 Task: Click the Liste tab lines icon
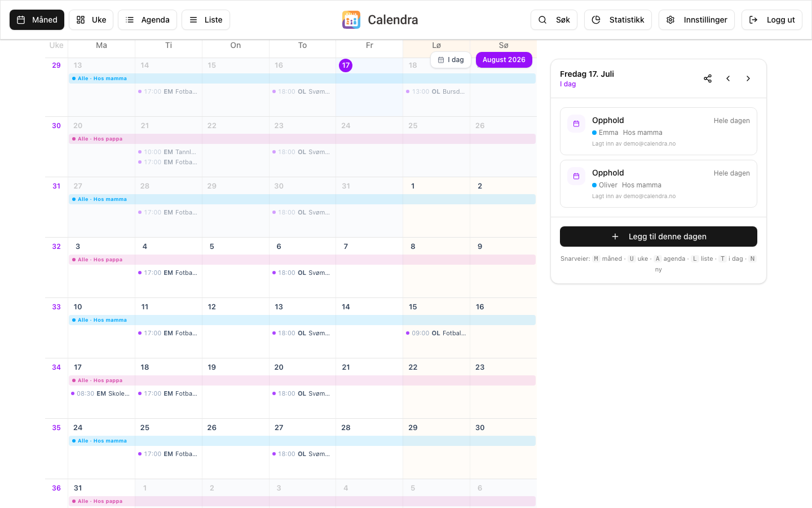pyautogui.click(x=193, y=20)
